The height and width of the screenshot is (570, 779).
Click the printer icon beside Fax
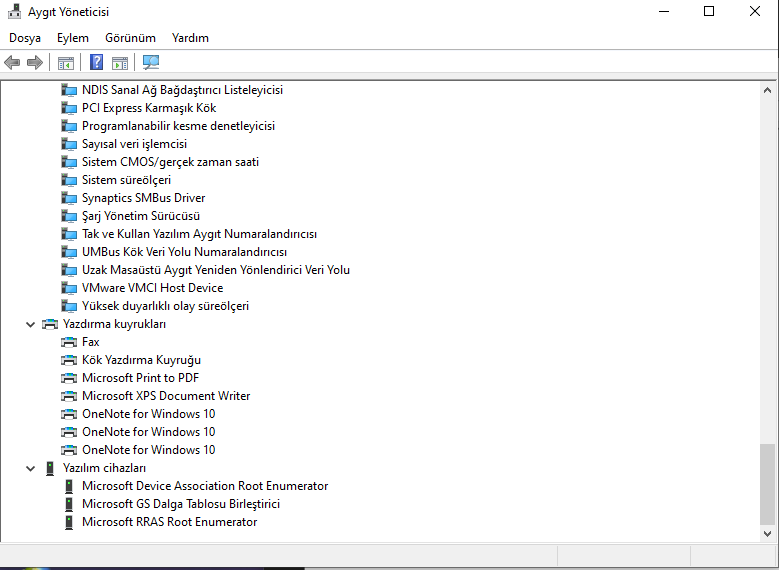pyautogui.click(x=69, y=342)
